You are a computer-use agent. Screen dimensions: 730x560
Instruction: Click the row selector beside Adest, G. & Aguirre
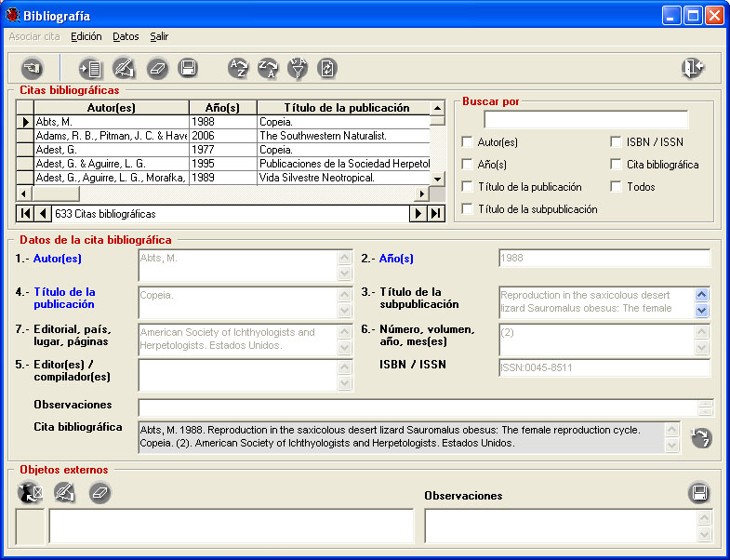click(x=25, y=164)
